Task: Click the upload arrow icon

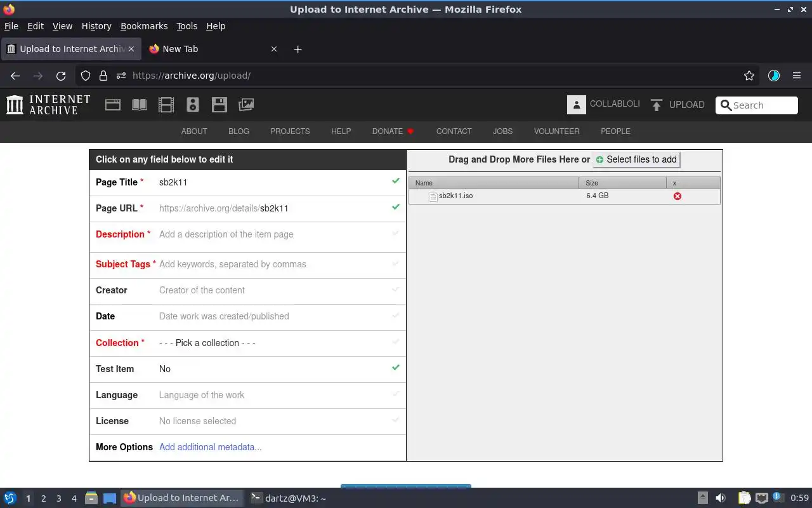Action: coord(657,105)
